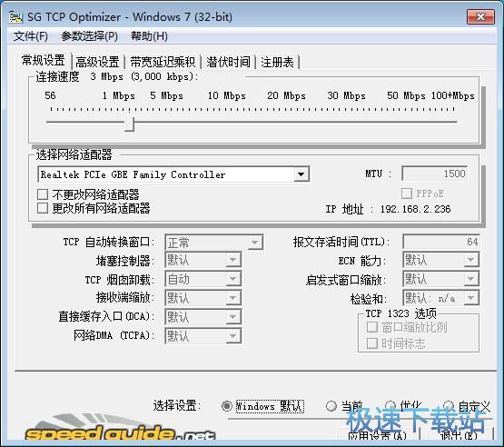Open the 启发式窗口缩放 dropdown
Screen dimensions: 504x447
(x=441, y=279)
